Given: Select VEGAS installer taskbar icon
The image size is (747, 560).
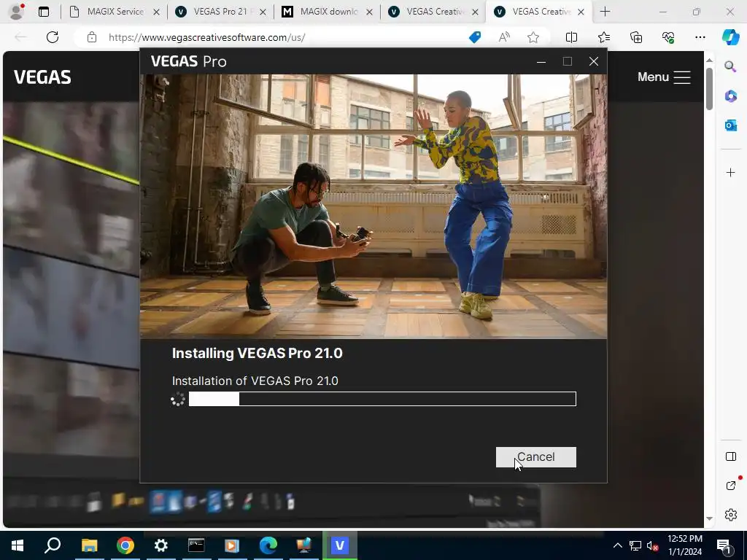Looking at the screenshot, I should pyautogui.click(x=340, y=545).
